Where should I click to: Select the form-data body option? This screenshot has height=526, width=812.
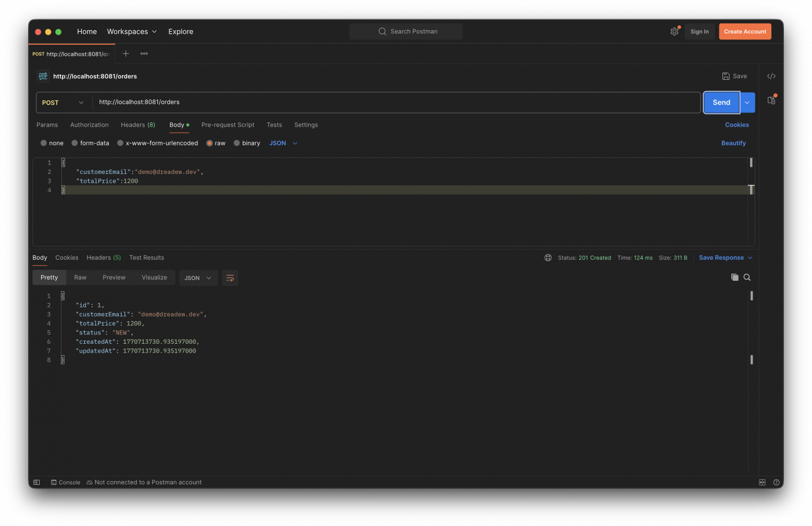pyautogui.click(x=90, y=143)
